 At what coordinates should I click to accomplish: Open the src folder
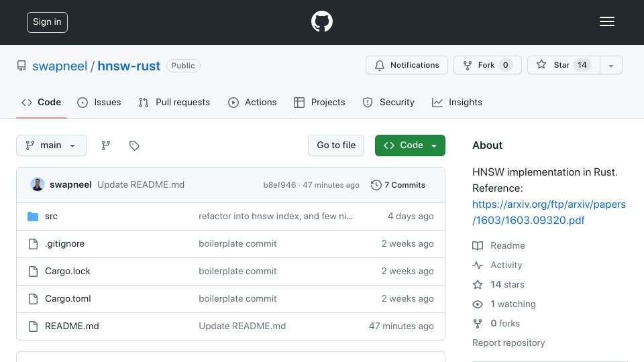52,217
